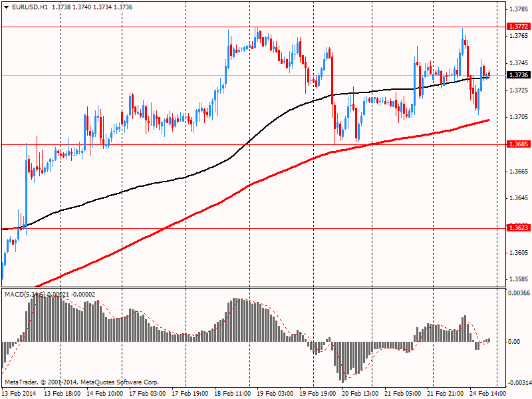
Task: Click the 13 Feb 18:00 time axis label
Action: [63, 393]
